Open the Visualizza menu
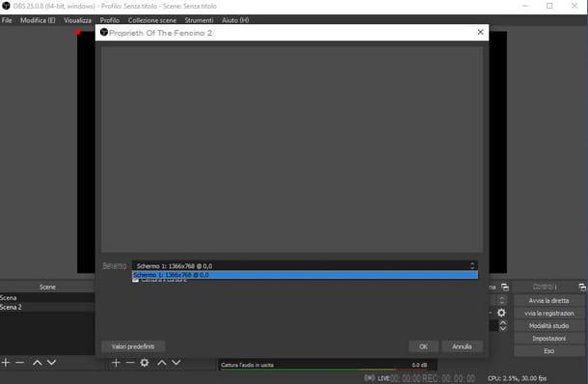 [x=77, y=20]
